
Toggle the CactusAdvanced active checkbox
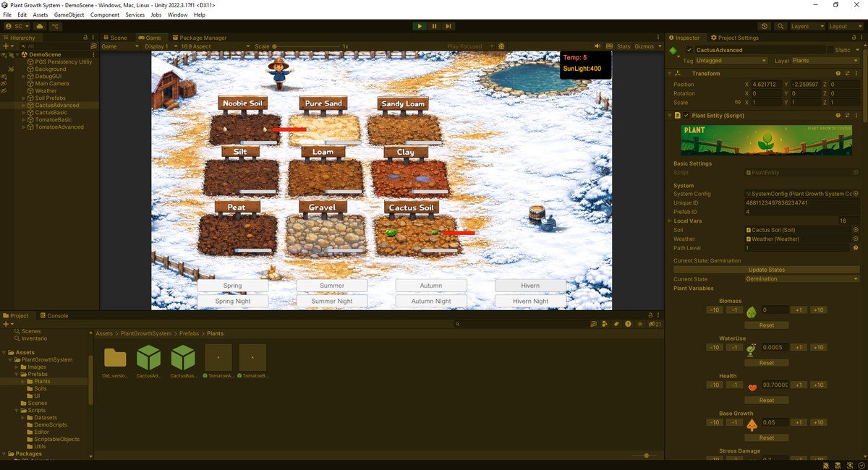[x=689, y=50]
